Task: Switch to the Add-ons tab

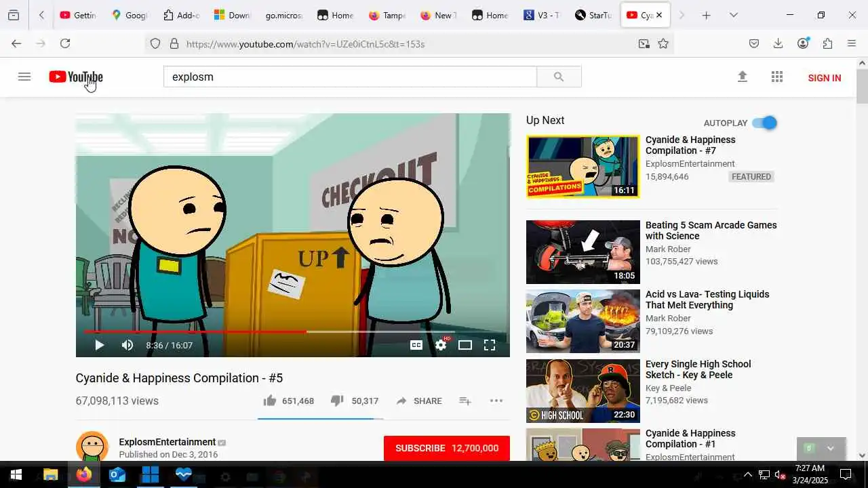Action: 181,15
